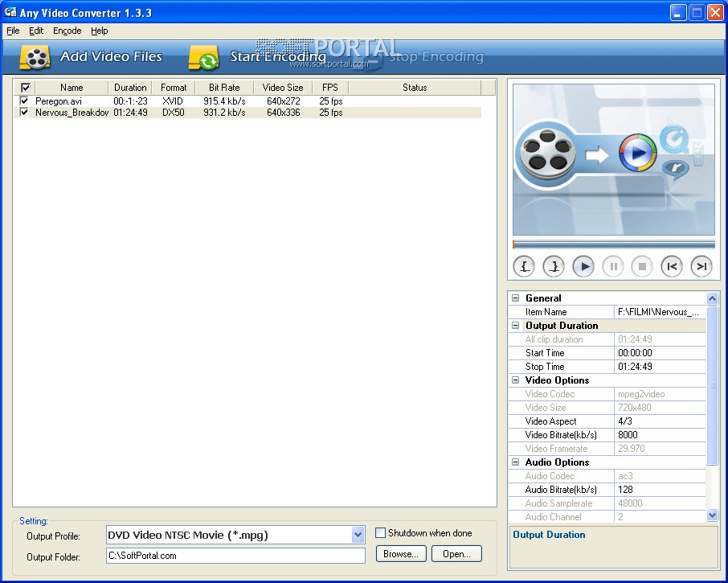Click the Add Video Files label
Screen dimensions: 728x583
coord(111,56)
